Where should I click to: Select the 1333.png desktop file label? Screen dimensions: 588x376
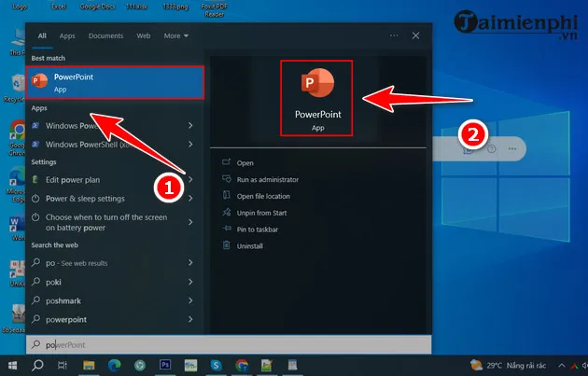(175, 7)
